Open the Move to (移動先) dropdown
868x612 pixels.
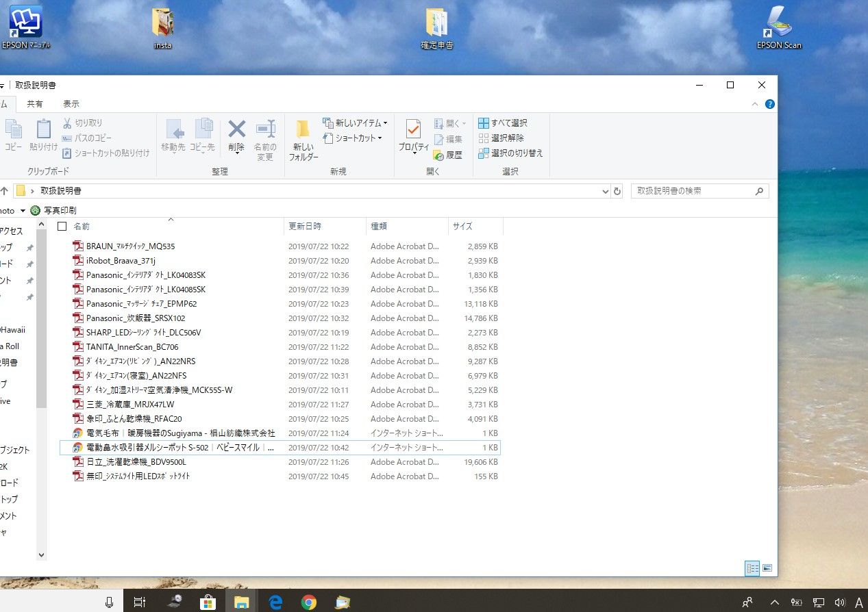pos(173,152)
